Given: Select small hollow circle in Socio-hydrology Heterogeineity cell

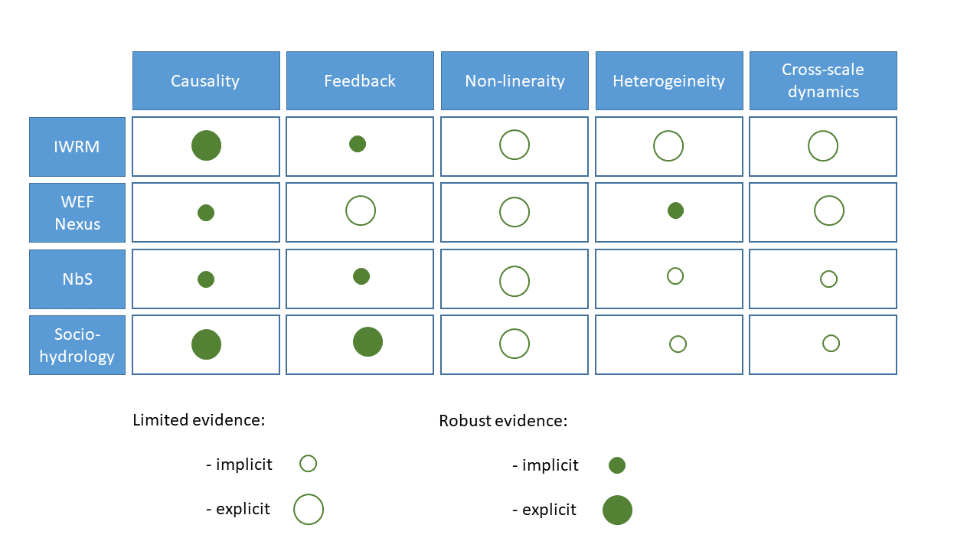Looking at the screenshot, I should (678, 344).
